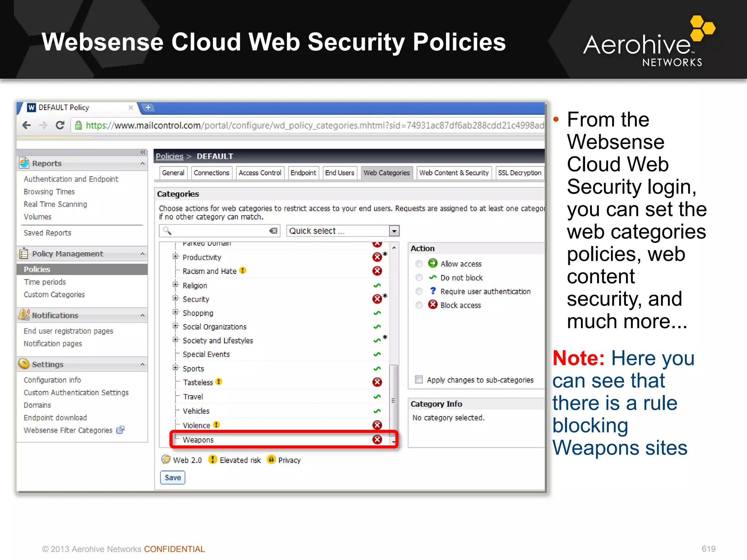Collapse the sidebar with double-chevron icon
The image size is (747, 560).
click(x=143, y=152)
